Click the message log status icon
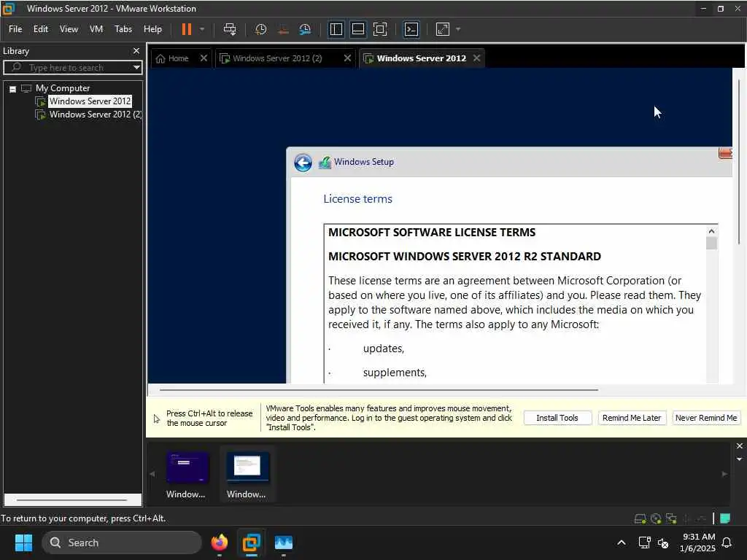Screen dimensions: 747x560 [x=725, y=518]
